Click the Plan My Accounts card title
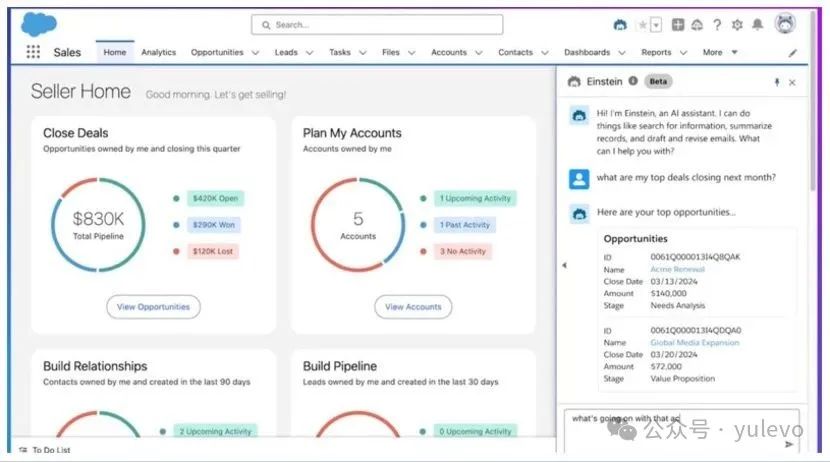The image size is (830, 462). 352,133
